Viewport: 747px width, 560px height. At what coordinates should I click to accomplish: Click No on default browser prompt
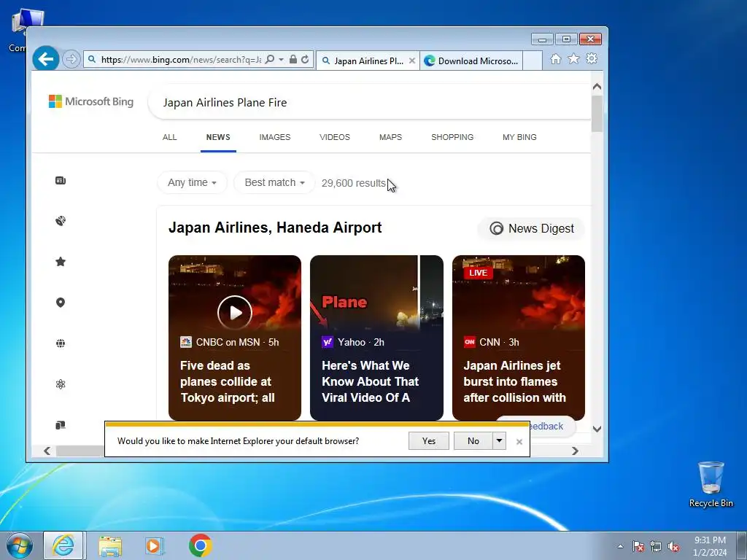(473, 441)
